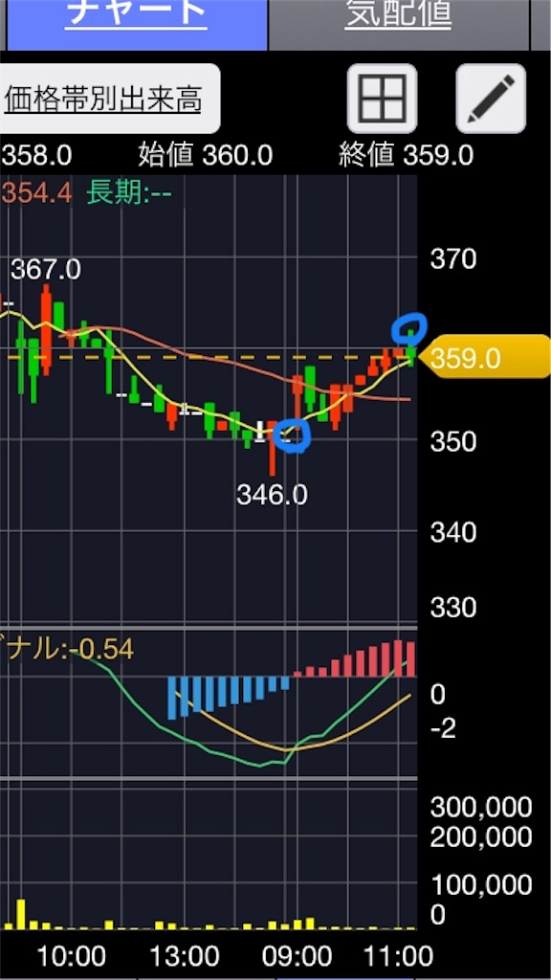
Task: Tap the 10:00 time axis label
Action: (x=71, y=956)
